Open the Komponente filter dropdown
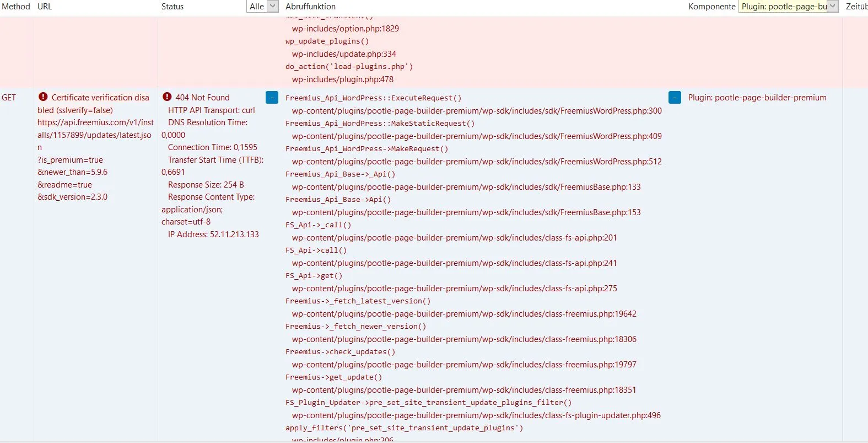This screenshot has height=443, width=868. pyautogui.click(x=788, y=6)
